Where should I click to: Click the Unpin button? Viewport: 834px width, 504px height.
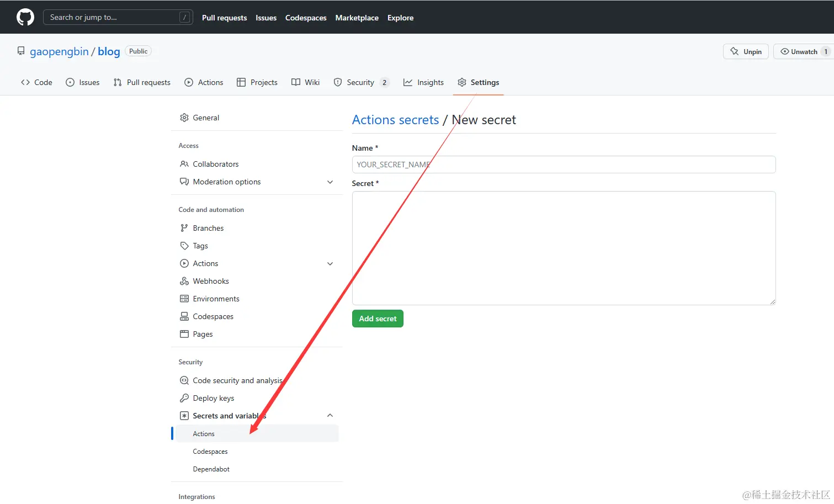coord(746,51)
